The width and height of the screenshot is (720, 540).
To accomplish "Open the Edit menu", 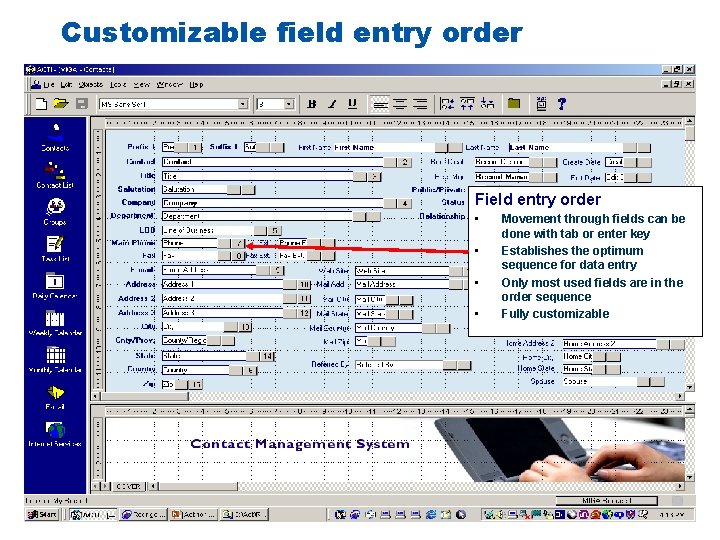I will tap(66, 84).
